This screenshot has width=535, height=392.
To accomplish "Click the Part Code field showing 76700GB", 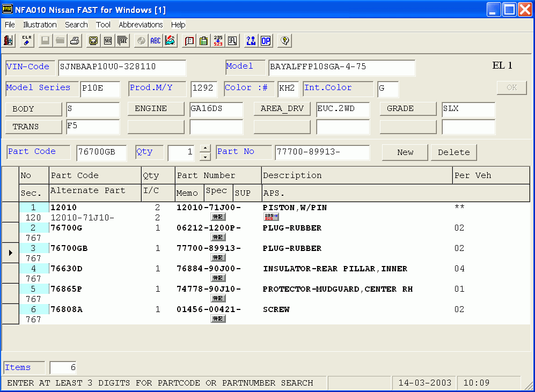I will pyautogui.click(x=101, y=152).
